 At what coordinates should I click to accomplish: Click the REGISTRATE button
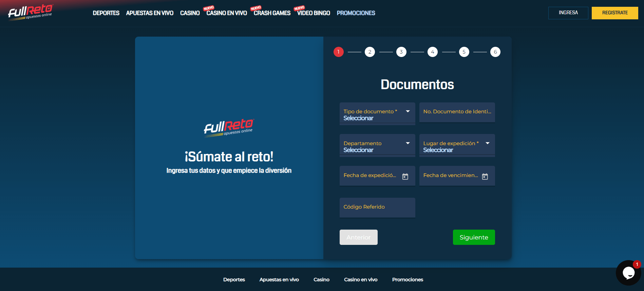615,13
